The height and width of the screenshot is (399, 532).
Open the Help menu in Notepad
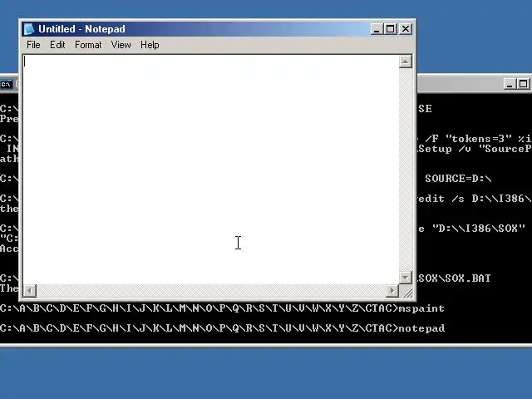coord(150,45)
